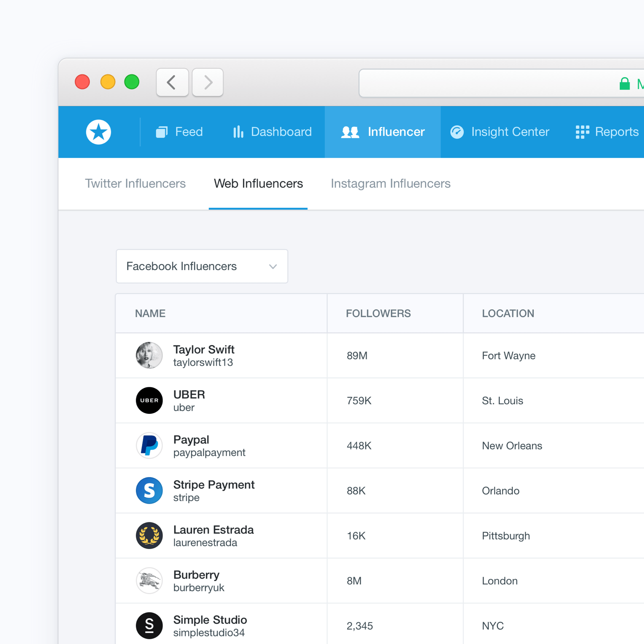Click the Influencer people icon
This screenshot has height=644, width=644.
pos(350,132)
